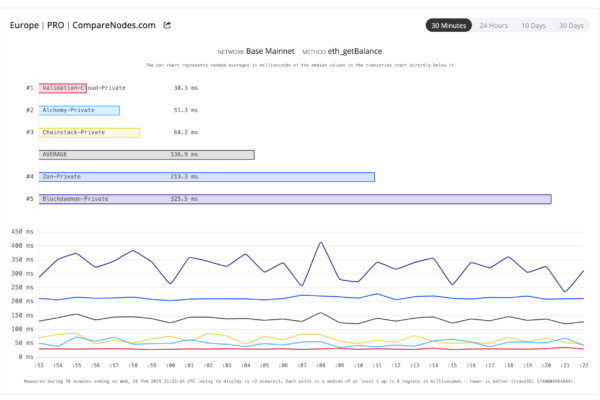This screenshot has height=400, width=600.
Task: Click the 325.5 ms value
Action: [184, 199]
